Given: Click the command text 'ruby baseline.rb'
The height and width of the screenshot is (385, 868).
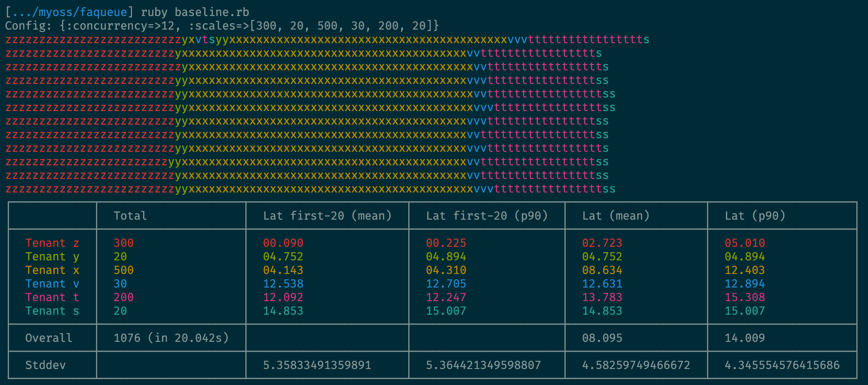Looking at the screenshot, I should click(x=195, y=12).
